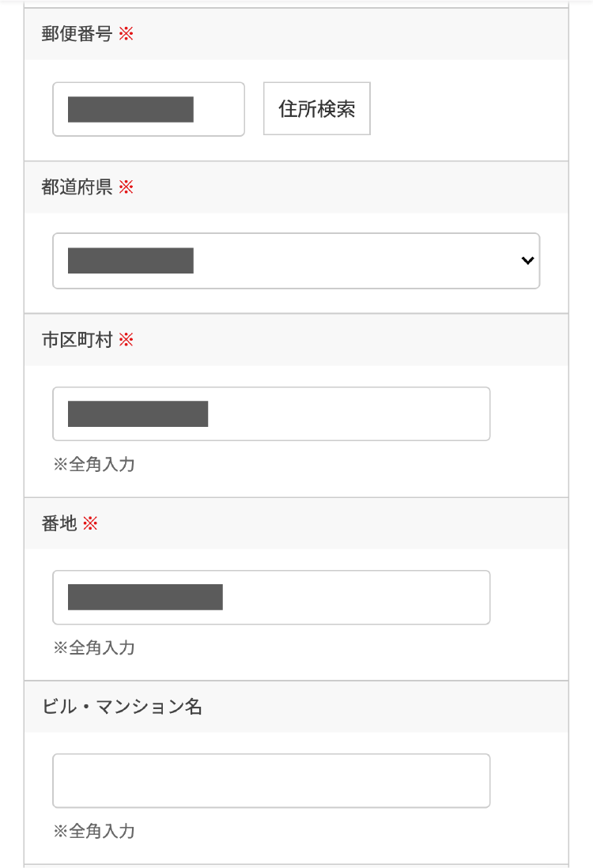
Task: Click the 住所検索 address search button
Action: click(316, 108)
